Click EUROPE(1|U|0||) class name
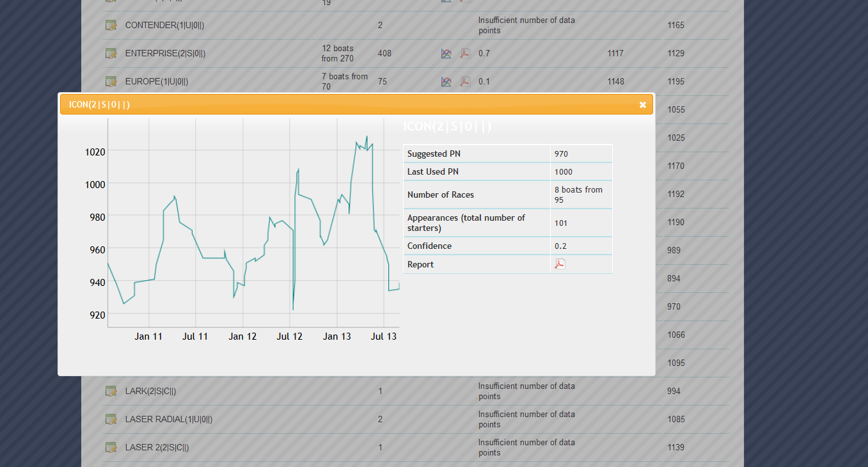 pyautogui.click(x=157, y=82)
